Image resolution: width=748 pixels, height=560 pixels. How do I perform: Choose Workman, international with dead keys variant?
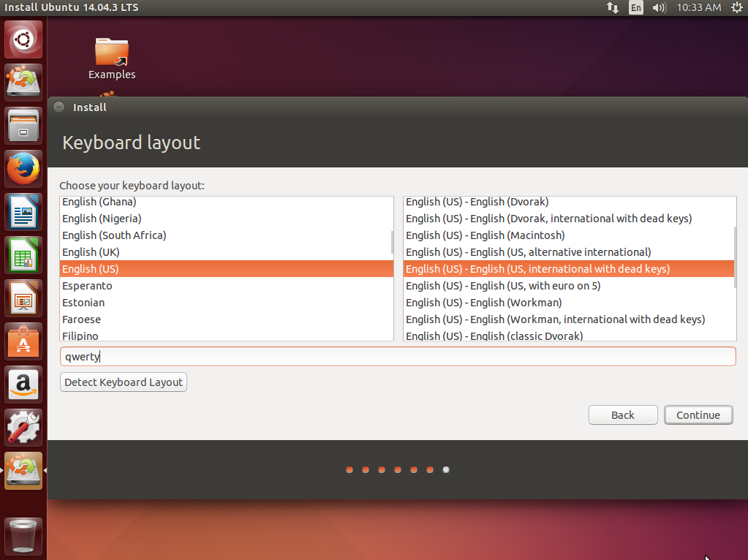coord(569,319)
